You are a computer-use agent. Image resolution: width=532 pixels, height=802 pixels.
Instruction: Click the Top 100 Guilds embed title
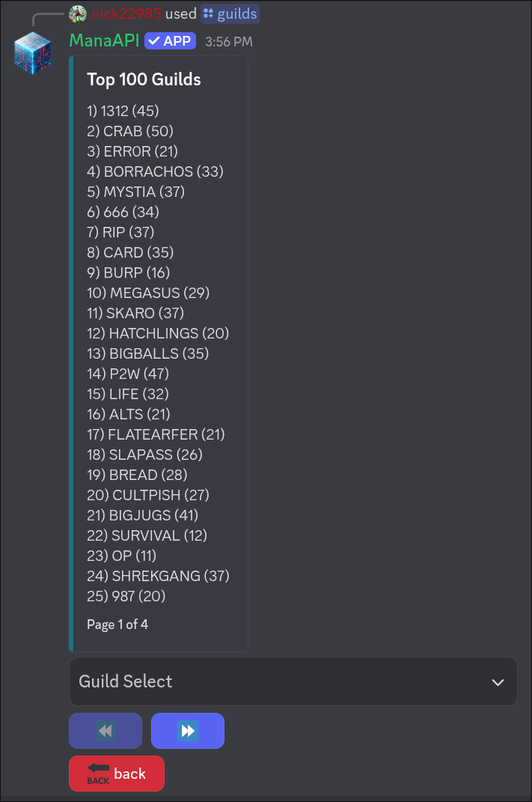(x=144, y=79)
